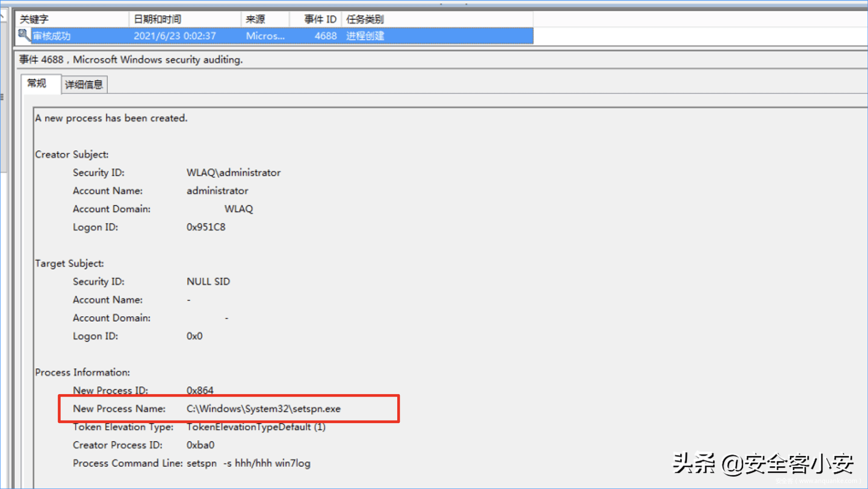Click the Account Domain value WLAQ
The height and width of the screenshot is (489, 868).
239,209
